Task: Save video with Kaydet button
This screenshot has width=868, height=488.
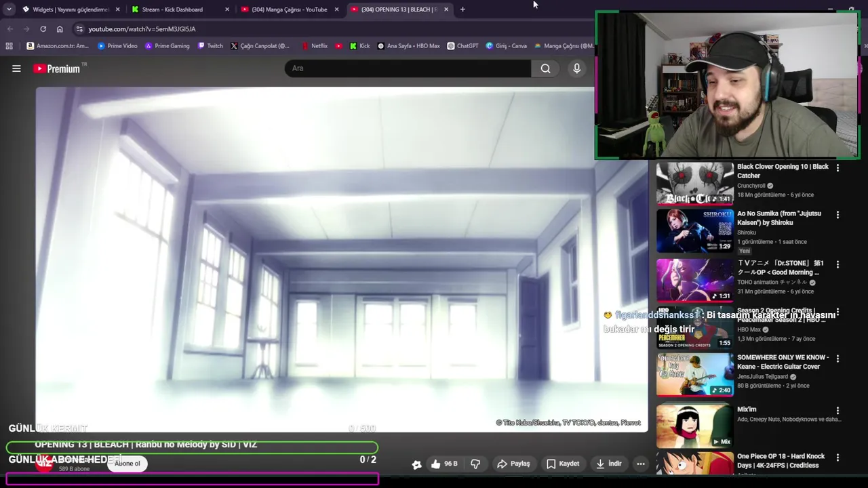Action: pyautogui.click(x=563, y=464)
